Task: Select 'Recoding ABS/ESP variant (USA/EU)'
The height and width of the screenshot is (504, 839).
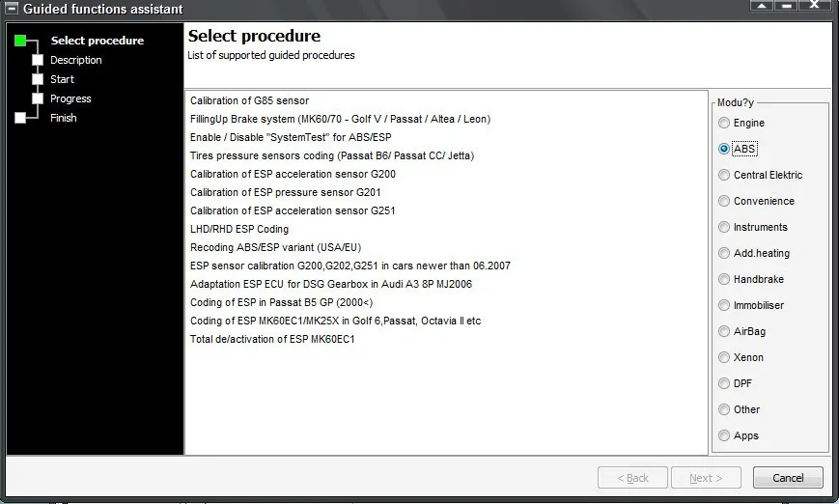Action: tap(275, 247)
